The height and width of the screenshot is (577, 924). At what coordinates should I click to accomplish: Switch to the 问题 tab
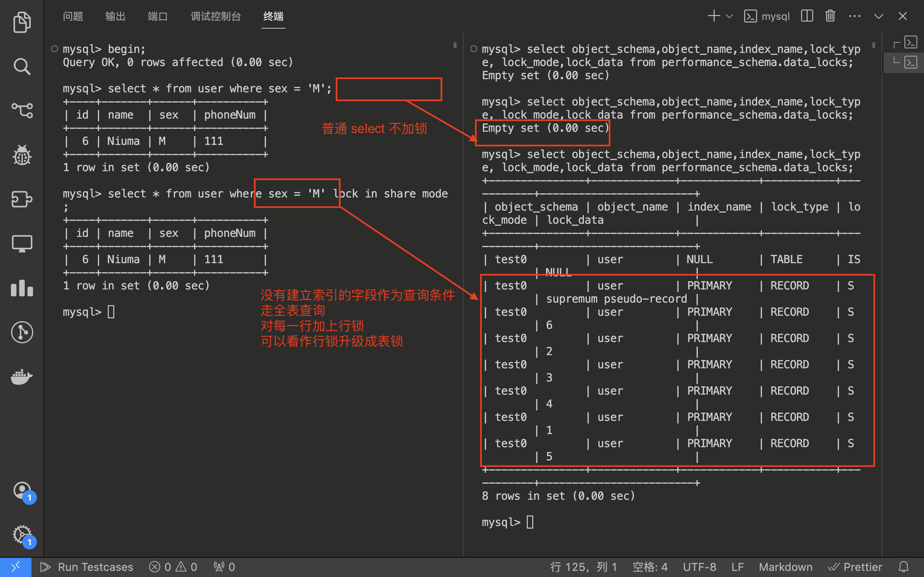coord(73,16)
